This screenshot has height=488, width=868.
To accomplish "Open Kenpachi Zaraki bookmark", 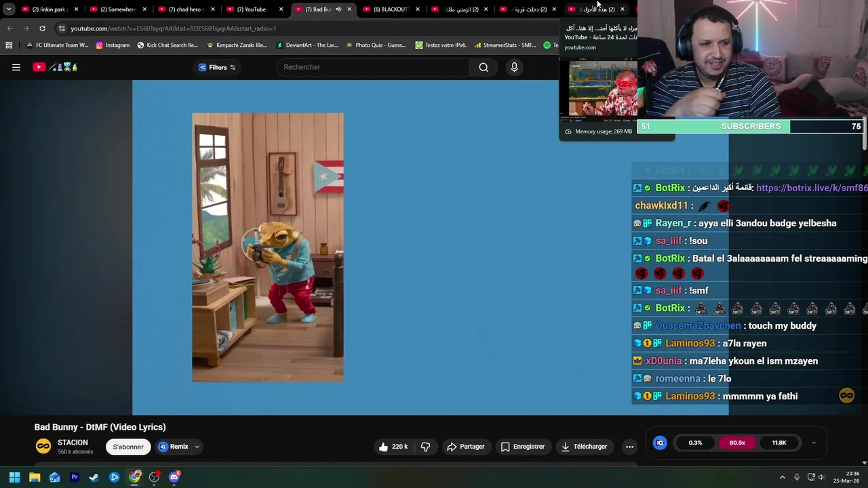I will 237,45.
